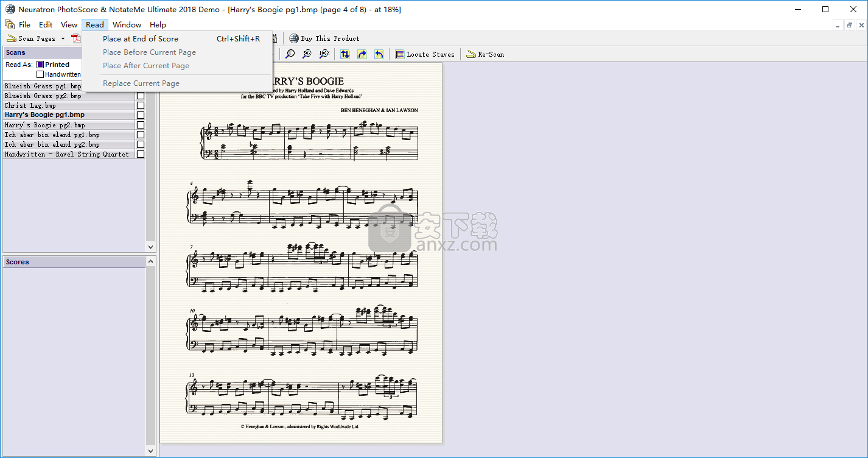Flip page upside down icon
868x458 pixels.
[345, 54]
